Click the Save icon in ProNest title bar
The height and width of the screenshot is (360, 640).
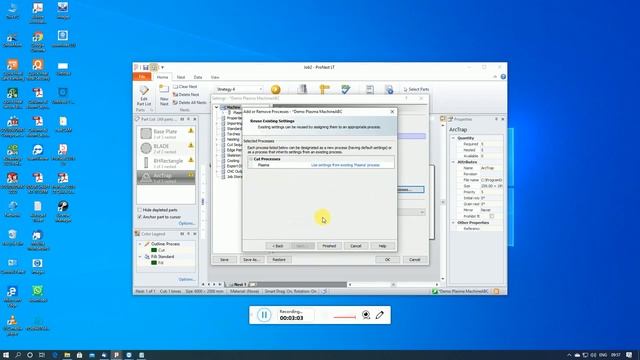[146, 67]
